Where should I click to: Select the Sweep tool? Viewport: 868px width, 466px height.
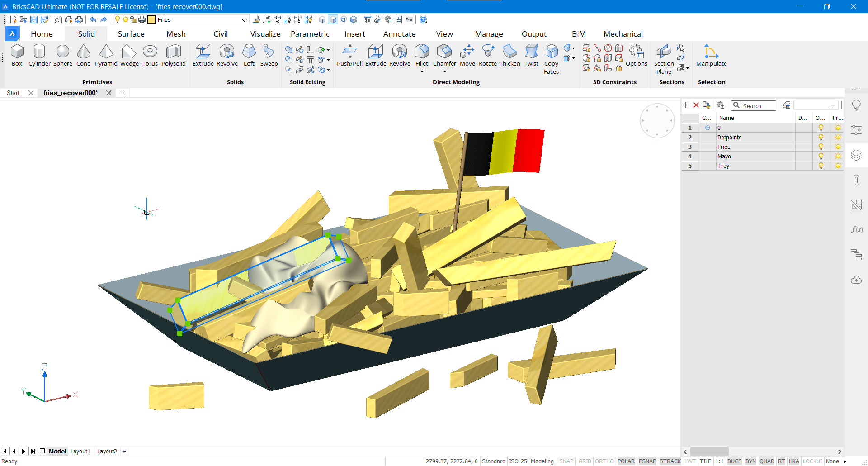coord(269,56)
